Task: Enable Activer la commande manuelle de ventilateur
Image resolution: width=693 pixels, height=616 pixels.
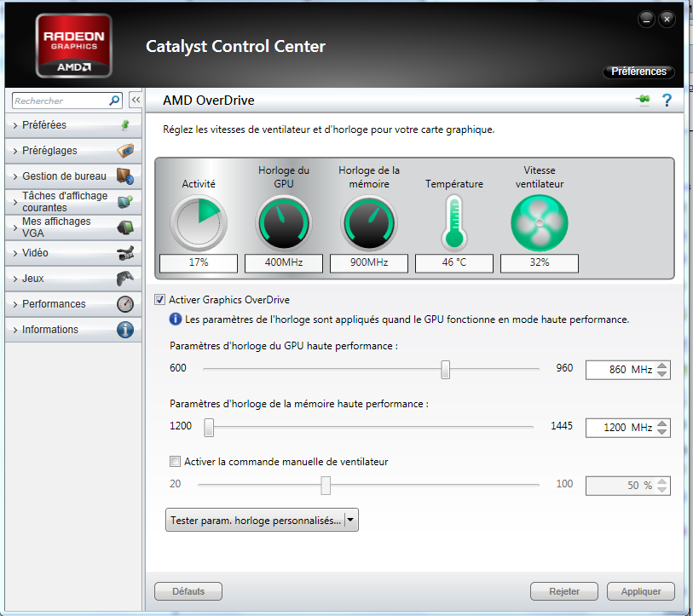Action: click(175, 461)
